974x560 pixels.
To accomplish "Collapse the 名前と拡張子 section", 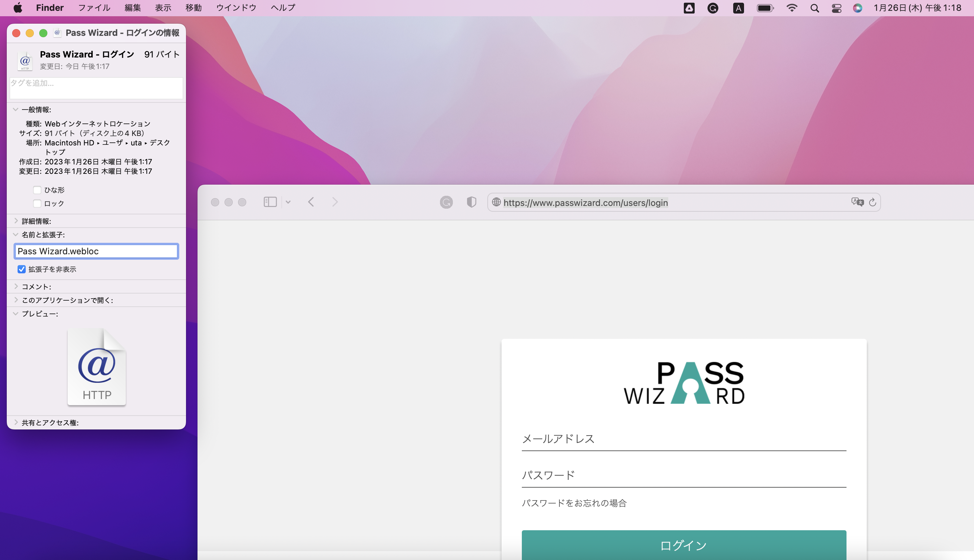I will [15, 235].
